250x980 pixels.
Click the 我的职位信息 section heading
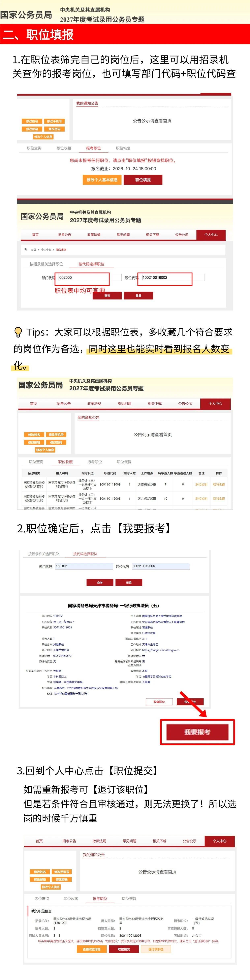[41, 911]
